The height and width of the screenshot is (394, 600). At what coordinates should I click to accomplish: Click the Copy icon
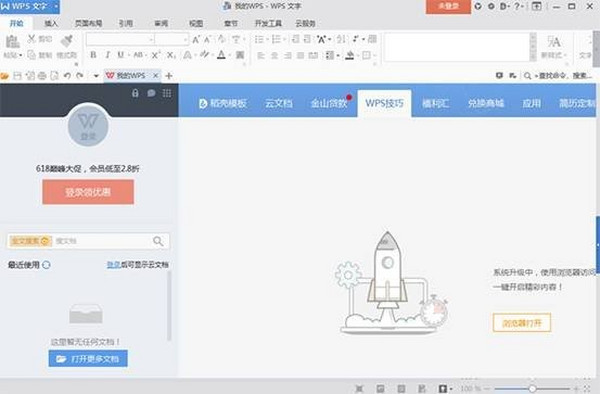click(31, 55)
